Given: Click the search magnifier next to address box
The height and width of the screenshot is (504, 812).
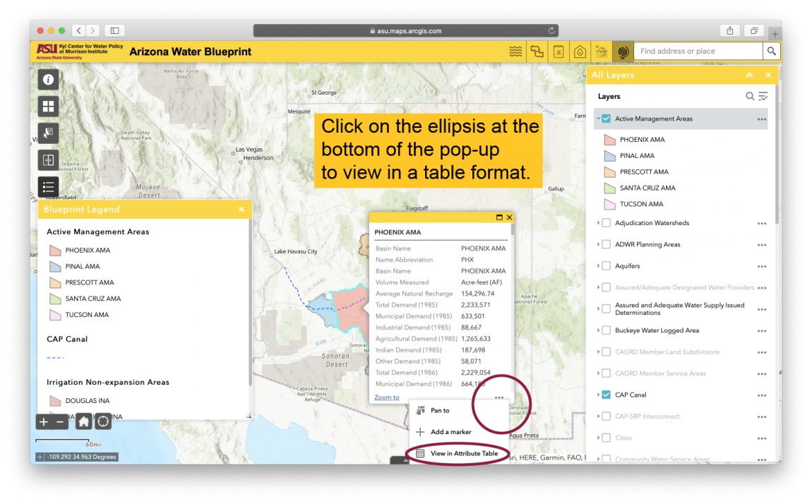Looking at the screenshot, I should 771,52.
